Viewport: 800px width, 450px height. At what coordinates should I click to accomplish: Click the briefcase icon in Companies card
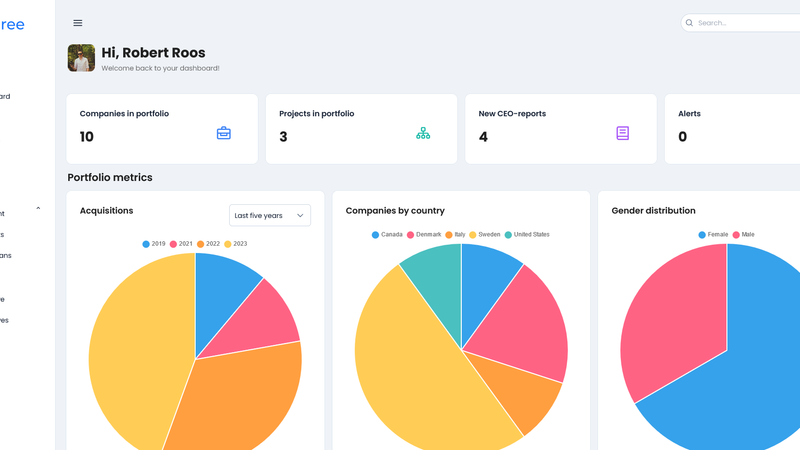[224, 133]
